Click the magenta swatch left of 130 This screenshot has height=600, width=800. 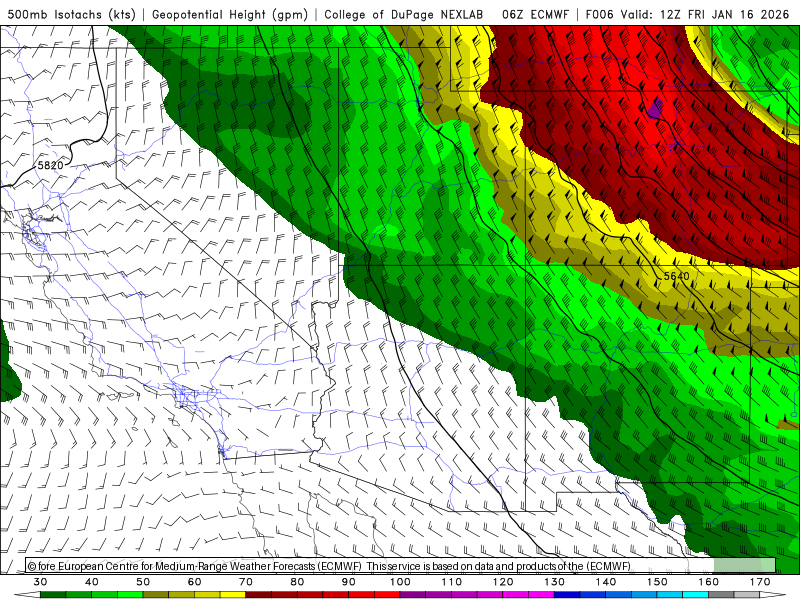541,595
